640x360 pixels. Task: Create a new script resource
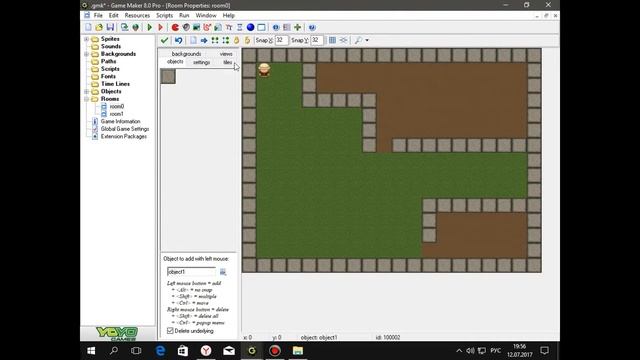(218, 27)
